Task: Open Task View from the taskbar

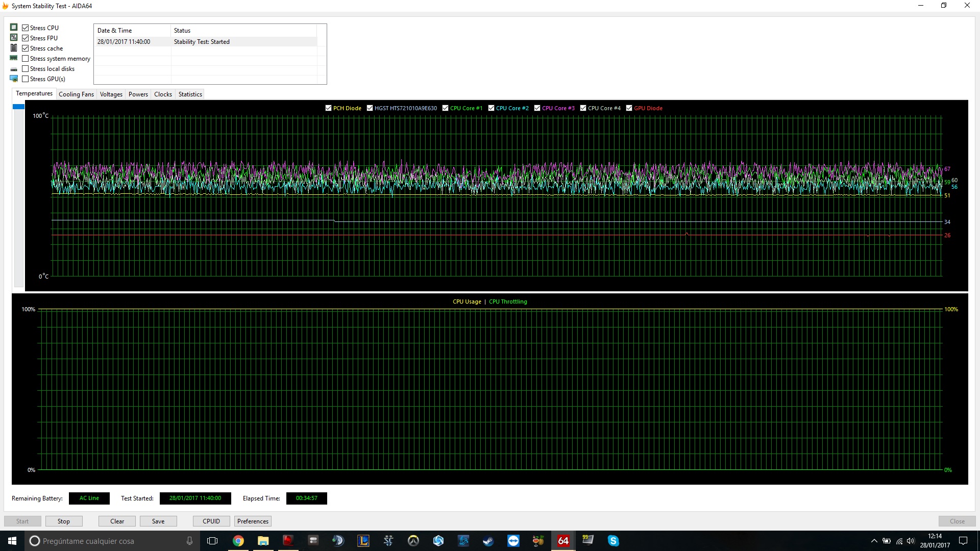Action: (x=212, y=541)
